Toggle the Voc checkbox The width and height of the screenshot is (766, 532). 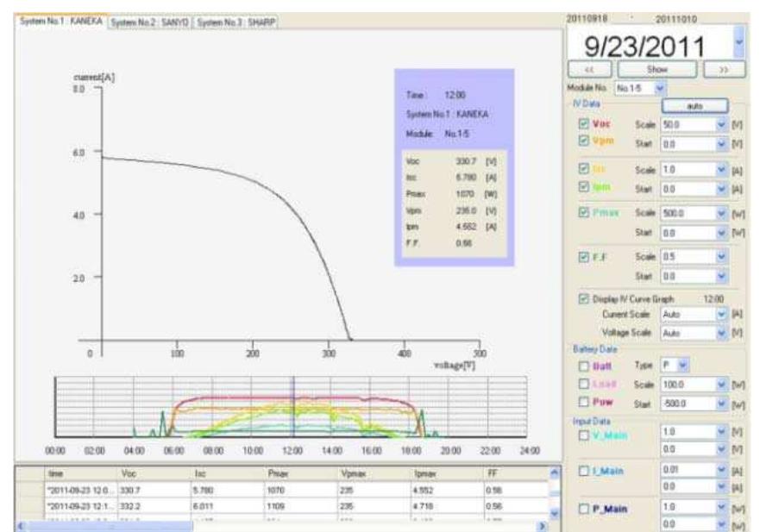click(x=584, y=123)
